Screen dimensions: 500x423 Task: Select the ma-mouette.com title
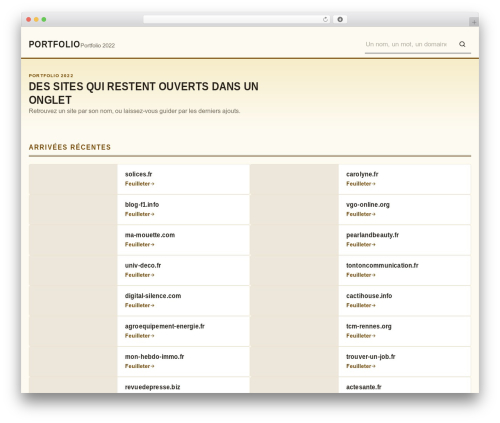150,235
